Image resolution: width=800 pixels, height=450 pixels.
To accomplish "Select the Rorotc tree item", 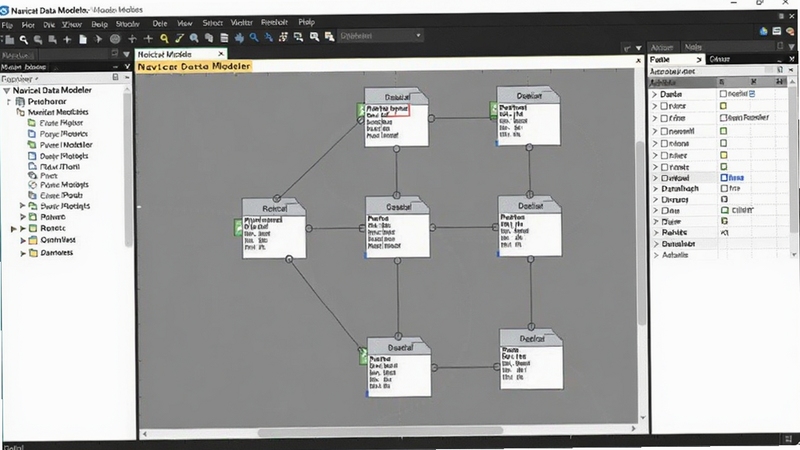I will pyautogui.click(x=53, y=228).
